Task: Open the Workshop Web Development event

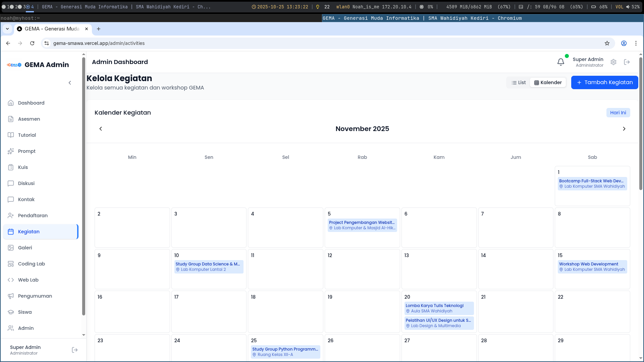Action: (x=592, y=266)
